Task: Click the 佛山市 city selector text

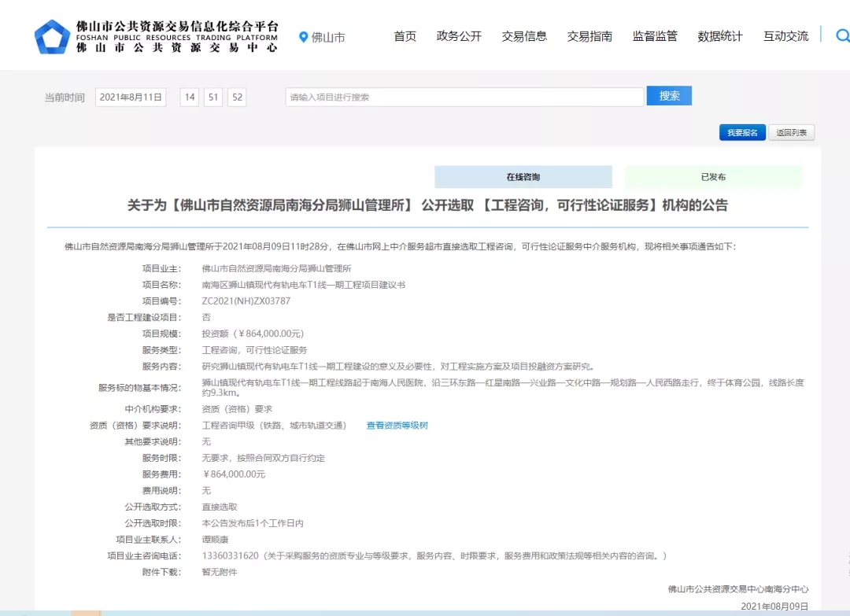Action: tap(328, 37)
